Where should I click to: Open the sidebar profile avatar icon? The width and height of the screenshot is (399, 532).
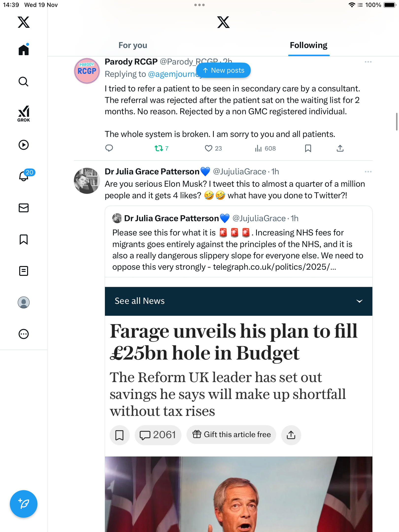pos(24,302)
